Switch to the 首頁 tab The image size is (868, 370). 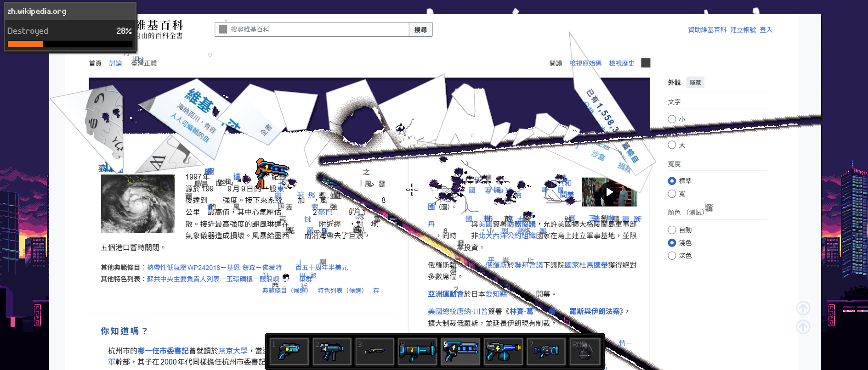tap(95, 63)
